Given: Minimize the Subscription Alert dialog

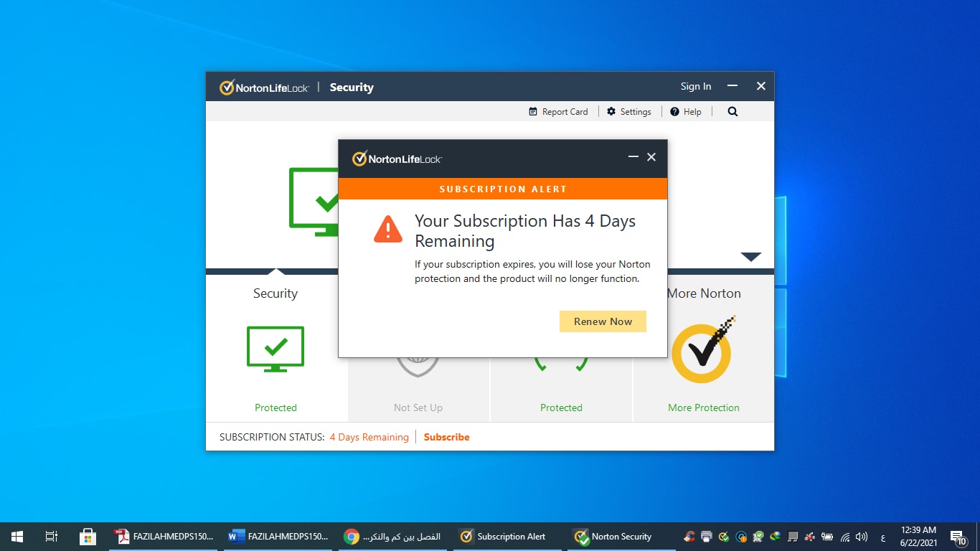Looking at the screenshot, I should (633, 157).
